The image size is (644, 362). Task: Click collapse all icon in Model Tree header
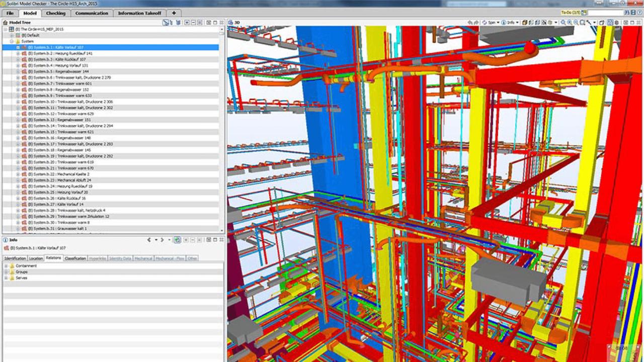tap(193, 23)
